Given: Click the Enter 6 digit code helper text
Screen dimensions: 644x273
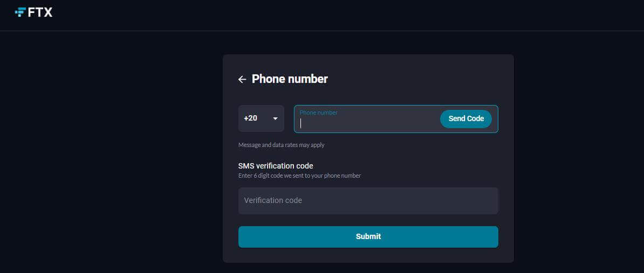Looking at the screenshot, I should [299, 176].
